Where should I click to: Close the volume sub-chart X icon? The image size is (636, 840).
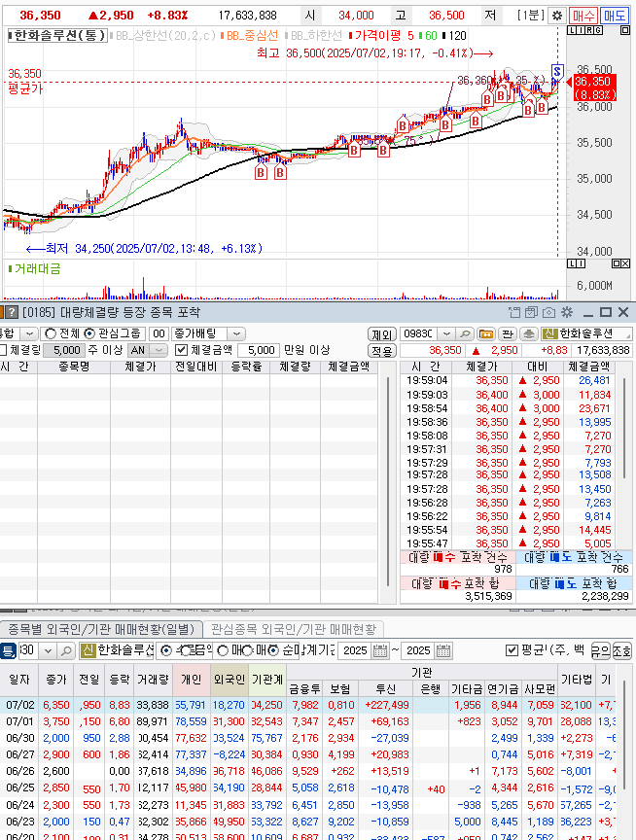point(626,263)
